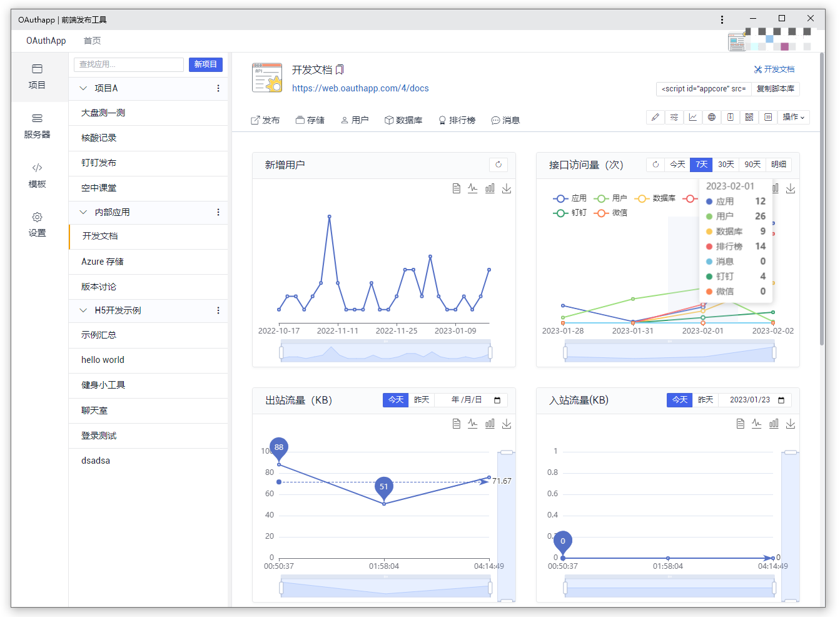Refresh the 新增用户 chart
The image size is (840, 617).
click(x=498, y=165)
